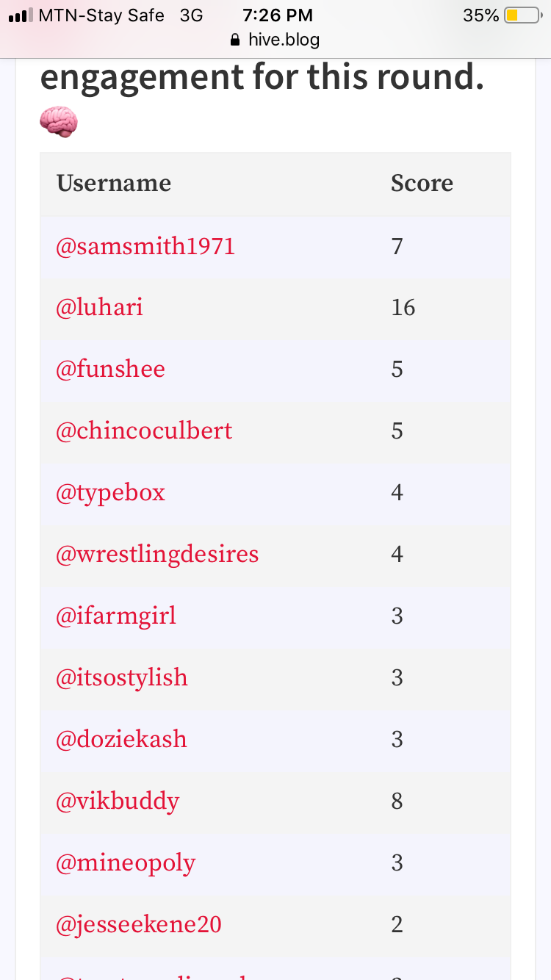This screenshot has height=980, width=551.
Task: Tap the Score column header
Action: coord(422,184)
